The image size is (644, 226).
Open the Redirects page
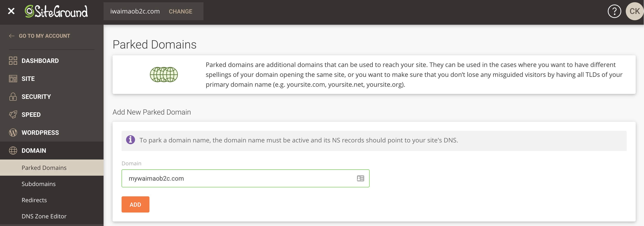(34, 200)
